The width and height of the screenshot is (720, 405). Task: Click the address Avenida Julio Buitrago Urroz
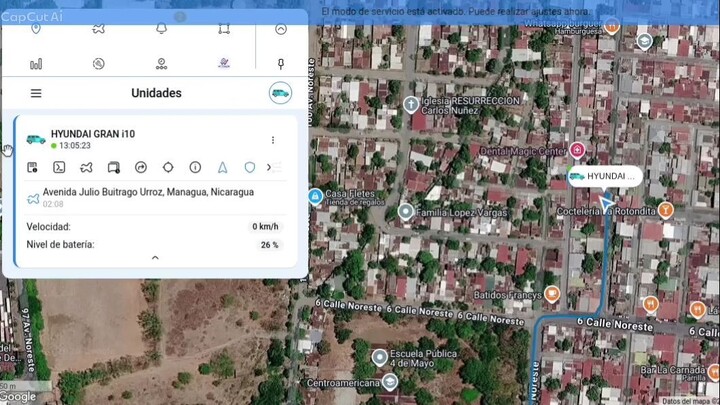[148, 192]
